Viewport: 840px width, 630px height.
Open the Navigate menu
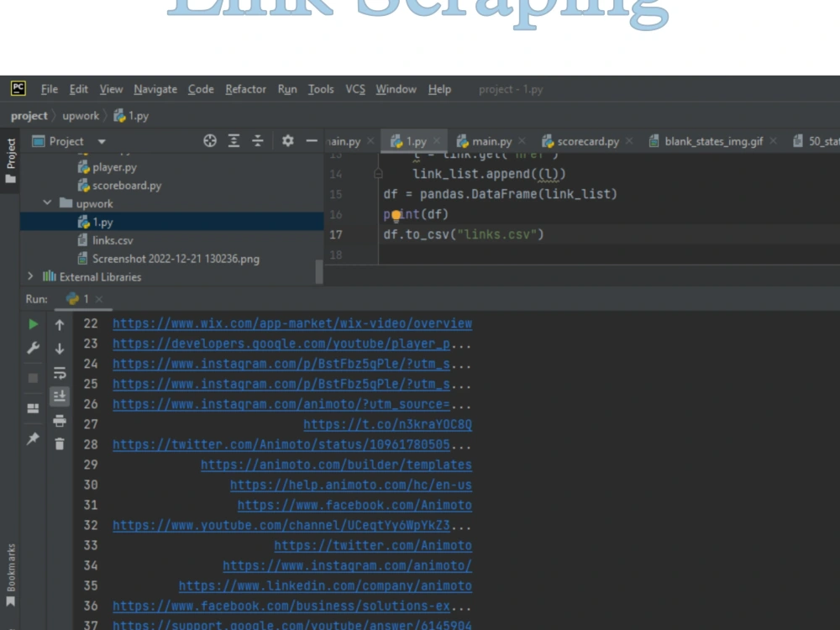coord(155,90)
